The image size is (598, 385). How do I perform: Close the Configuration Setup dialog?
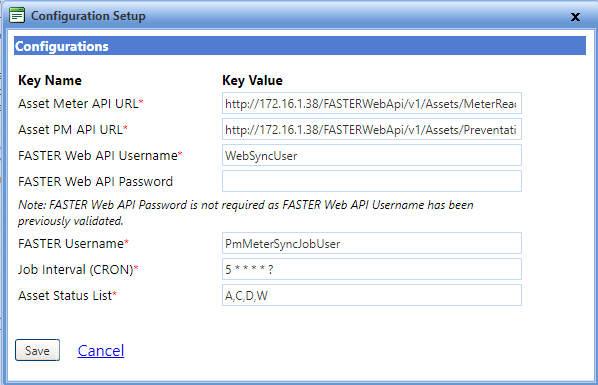(x=575, y=17)
